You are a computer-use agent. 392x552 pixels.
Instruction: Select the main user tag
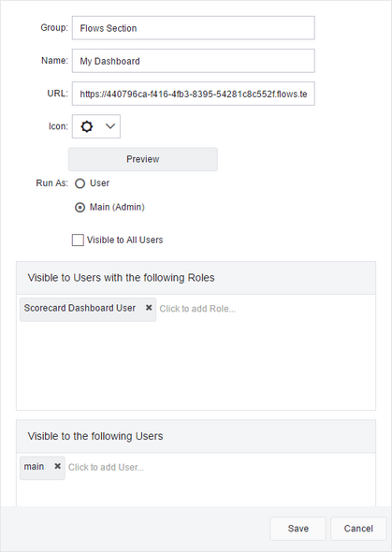click(34, 467)
